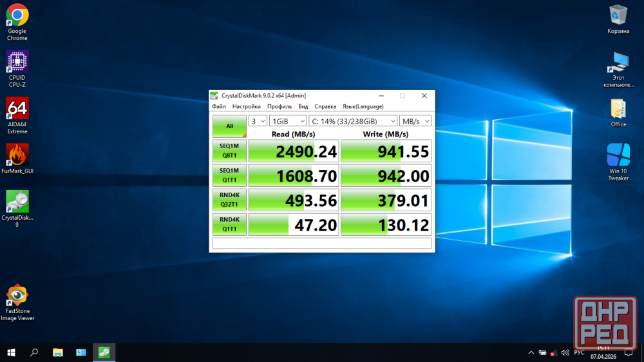Click CrystalDiskMark icon in the taskbar
The image size is (644, 362).
pyautogui.click(x=104, y=352)
